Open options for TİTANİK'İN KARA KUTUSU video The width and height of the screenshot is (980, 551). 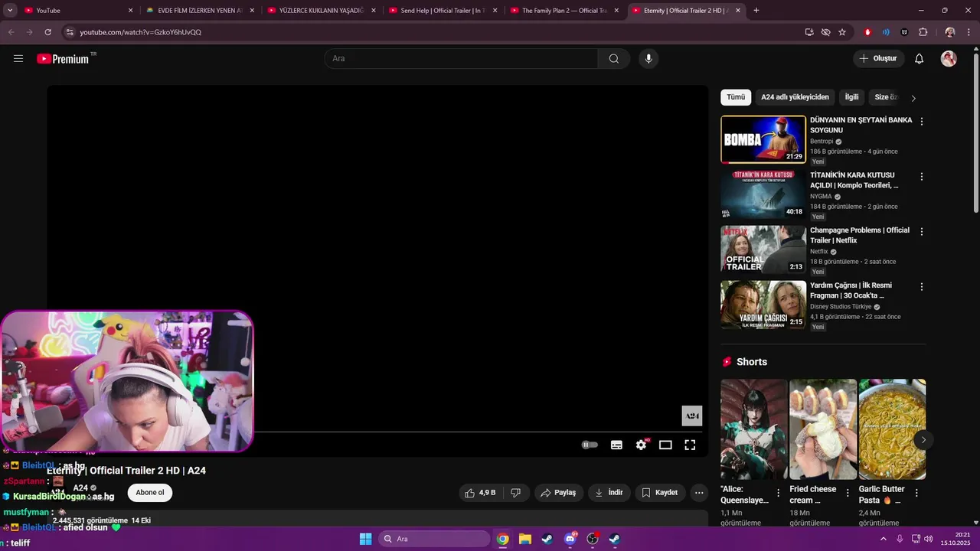[922, 176]
